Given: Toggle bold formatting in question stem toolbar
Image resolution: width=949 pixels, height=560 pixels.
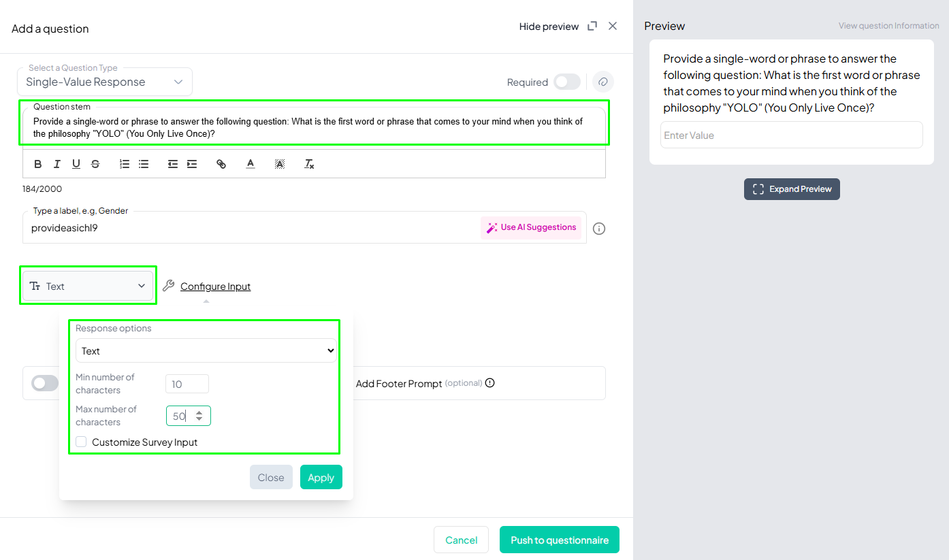Looking at the screenshot, I should [x=38, y=164].
